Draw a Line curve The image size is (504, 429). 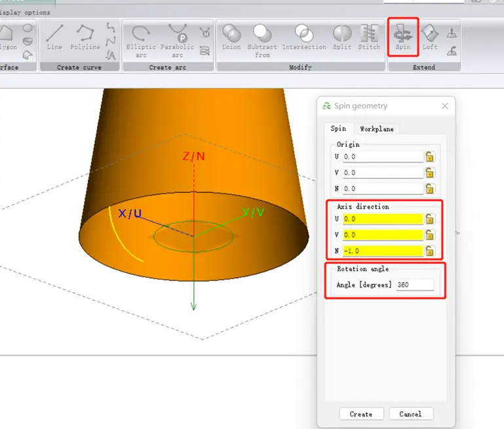(x=54, y=37)
